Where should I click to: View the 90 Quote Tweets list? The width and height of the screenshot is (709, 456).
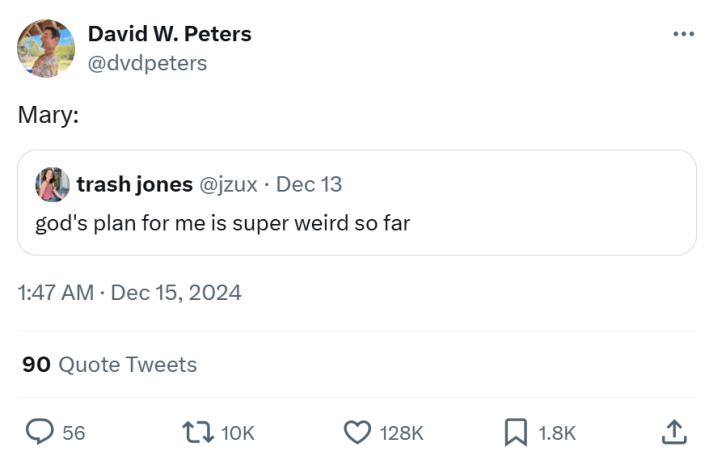(109, 365)
